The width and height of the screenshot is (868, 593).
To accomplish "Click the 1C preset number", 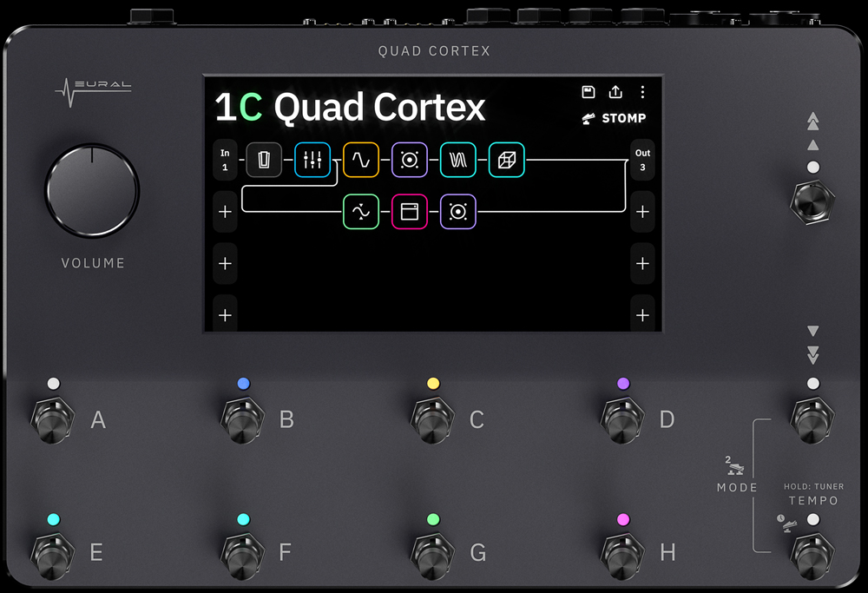I will [x=239, y=107].
